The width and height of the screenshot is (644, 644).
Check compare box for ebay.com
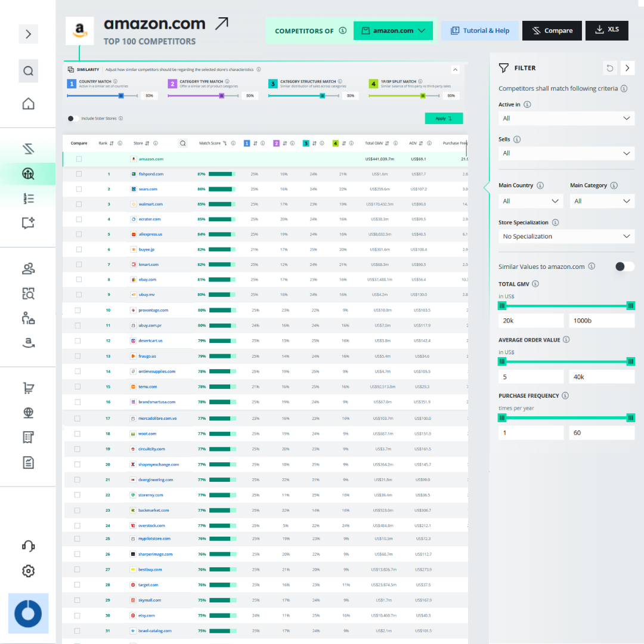click(x=79, y=280)
